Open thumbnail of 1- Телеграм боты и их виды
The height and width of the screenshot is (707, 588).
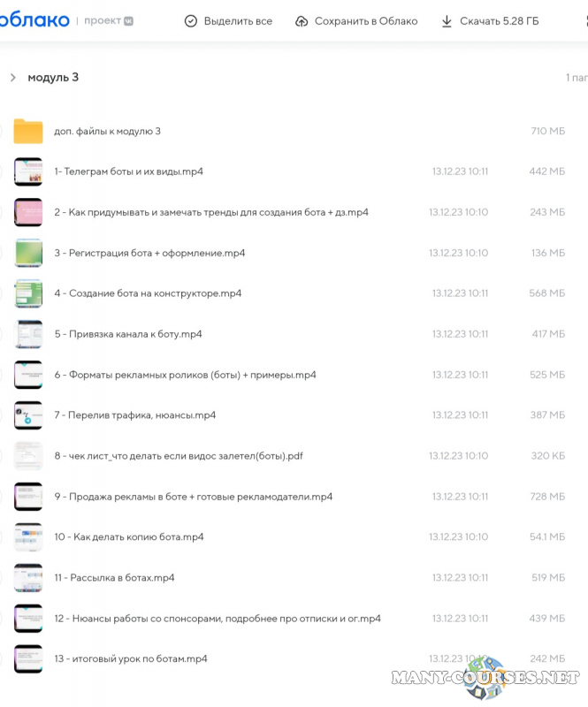pyautogui.click(x=28, y=171)
